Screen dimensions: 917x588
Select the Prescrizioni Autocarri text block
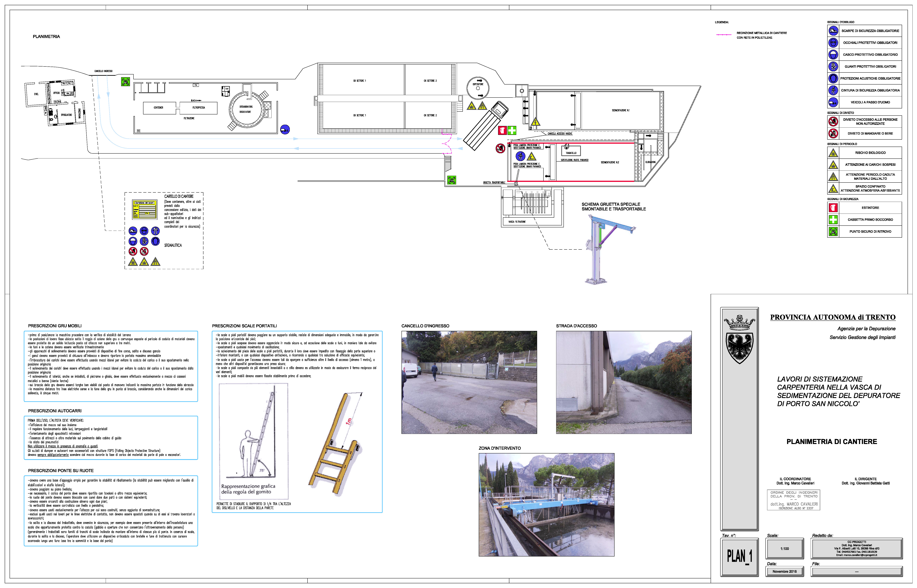click(111, 438)
